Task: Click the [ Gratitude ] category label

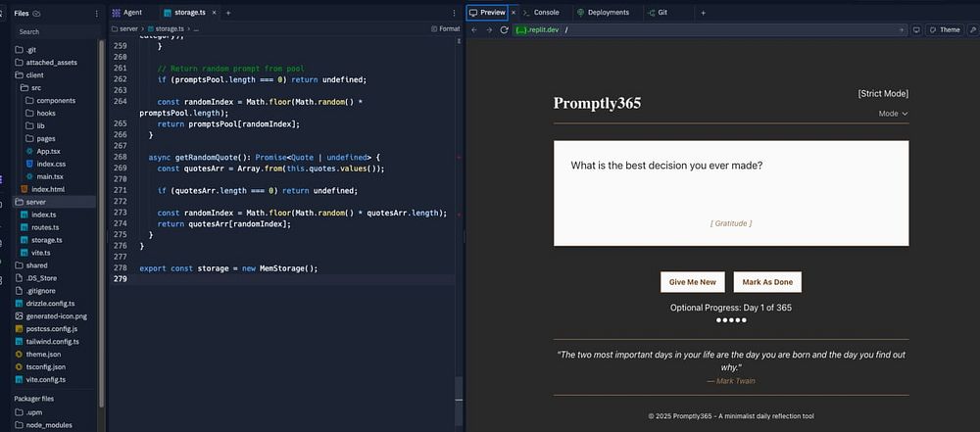Action: pos(731,223)
